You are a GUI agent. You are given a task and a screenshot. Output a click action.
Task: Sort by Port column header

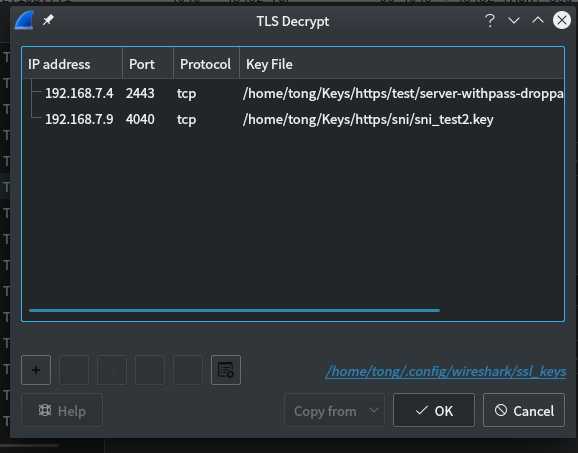pos(148,64)
